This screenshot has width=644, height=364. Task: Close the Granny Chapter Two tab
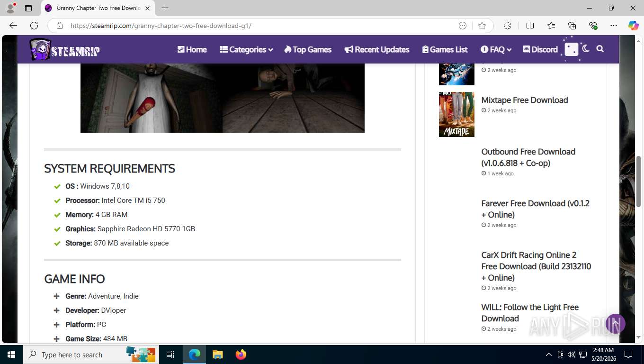tap(147, 8)
